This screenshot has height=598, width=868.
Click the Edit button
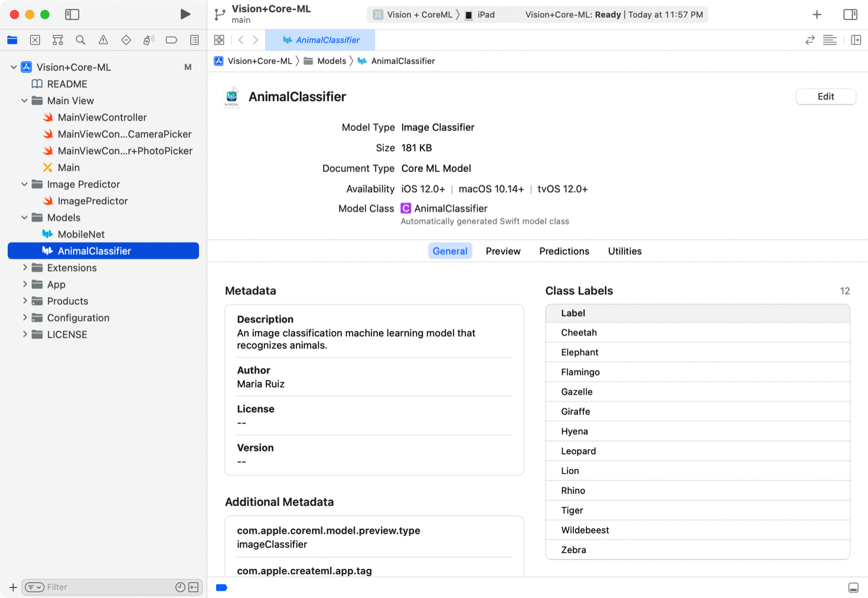pos(825,97)
